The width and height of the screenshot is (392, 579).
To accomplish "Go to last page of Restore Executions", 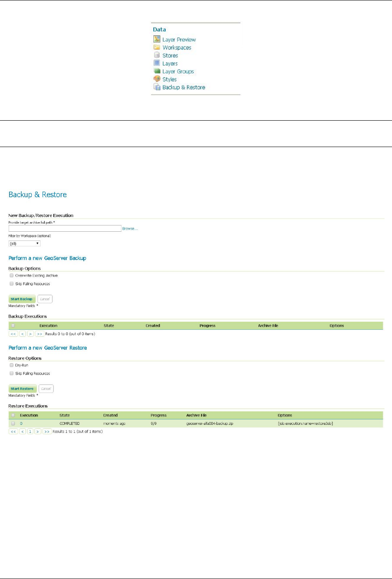I will [47, 432].
